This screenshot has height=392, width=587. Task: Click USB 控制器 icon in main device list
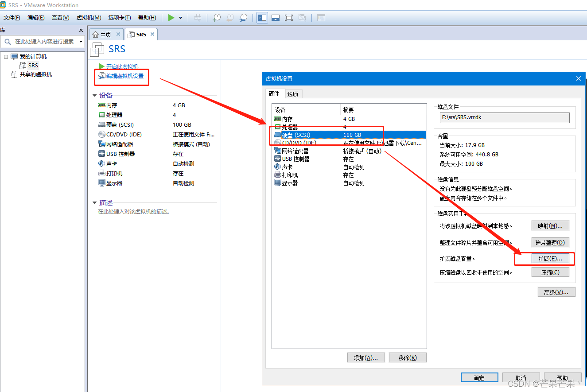[x=102, y=154]
